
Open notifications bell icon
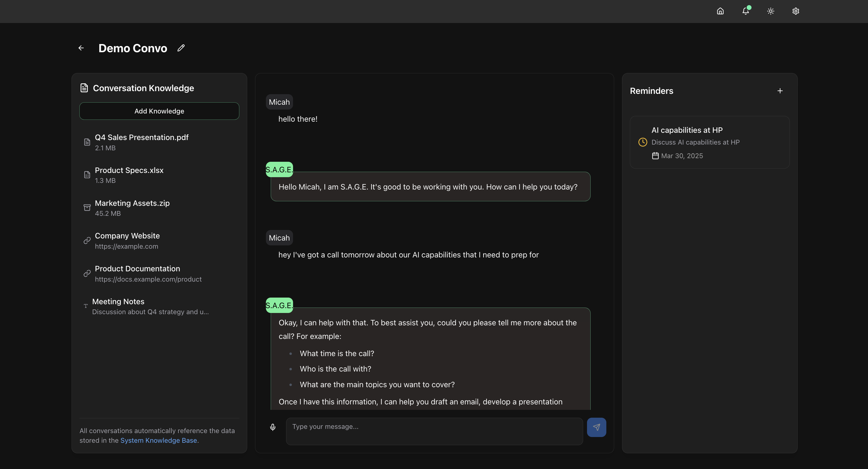(745, 11)
